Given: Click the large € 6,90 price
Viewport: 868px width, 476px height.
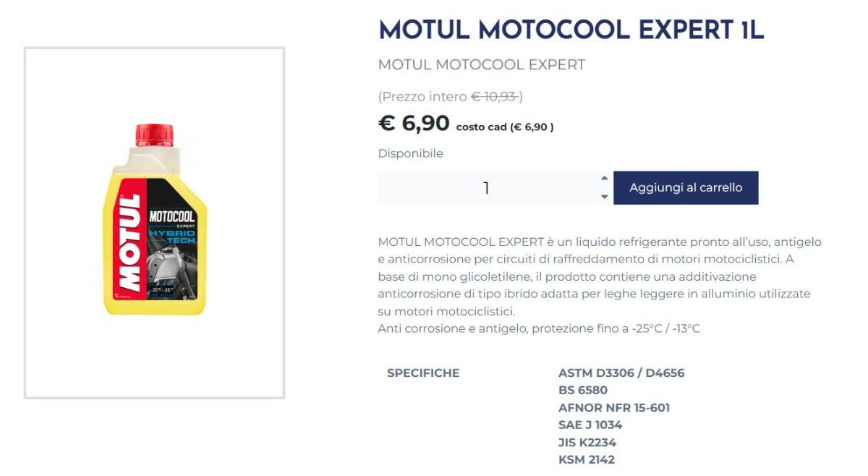Looking at the screenshot, I should point(414,124).
